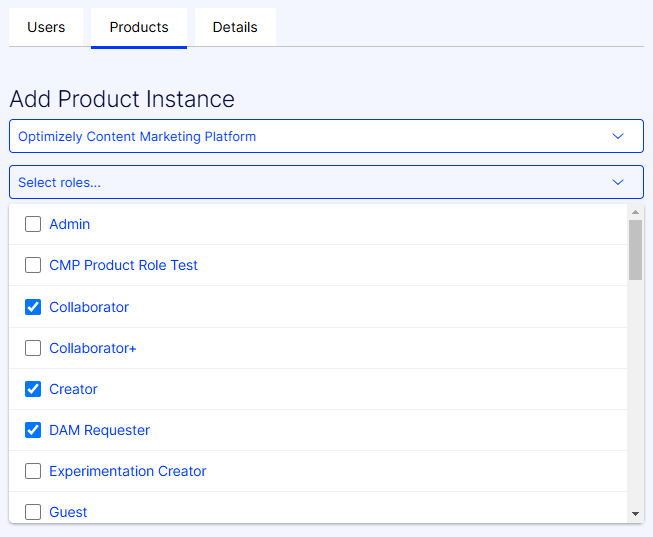
Task: Collapse the Select roles dropdown
Action: pyautogui.click(x=326, y=182)
